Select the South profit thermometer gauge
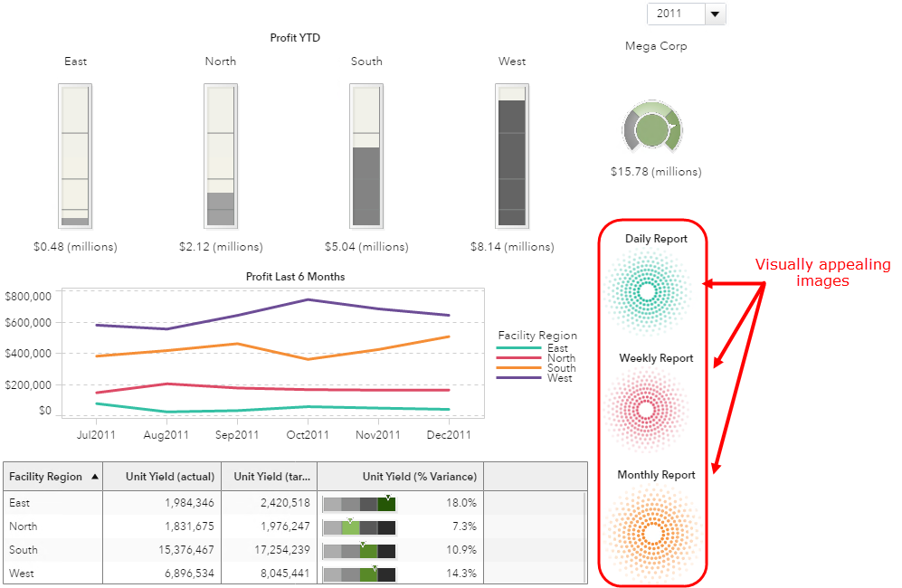Viewport: 902px width, 588px height. pyautogui.click(x=366, y=156)
